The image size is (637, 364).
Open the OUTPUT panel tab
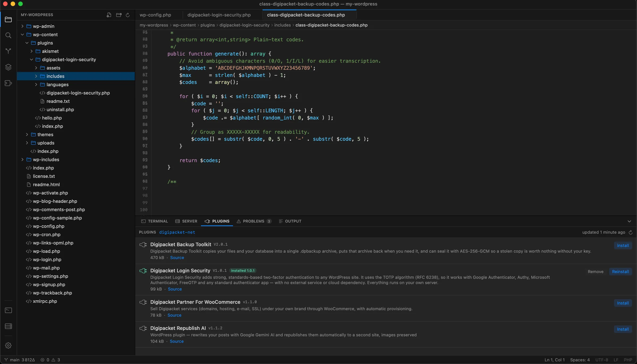click(x=290, y=221)
